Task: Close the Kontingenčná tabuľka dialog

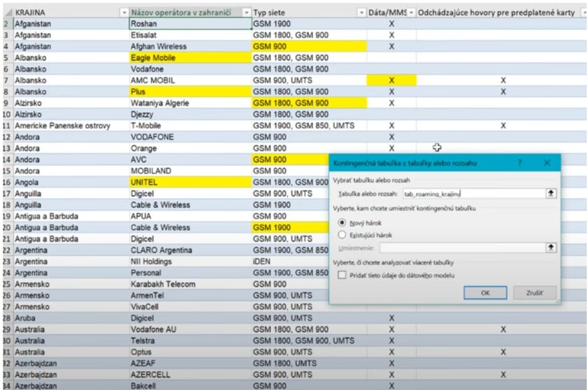Action: [x=547, y=163]
